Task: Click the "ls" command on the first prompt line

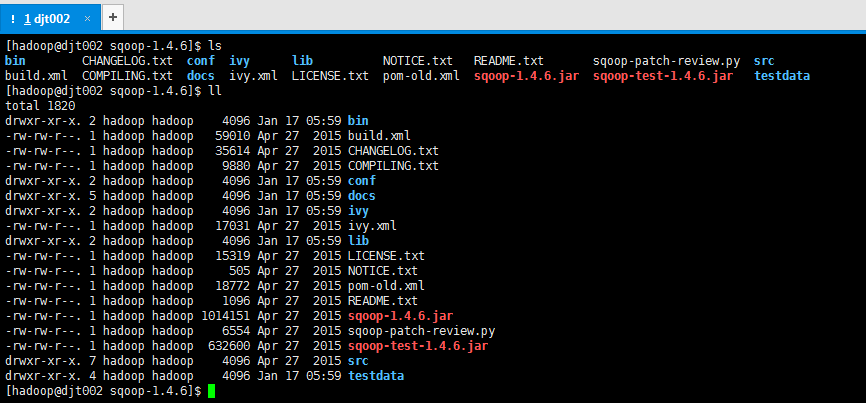Action: (215, 45)
